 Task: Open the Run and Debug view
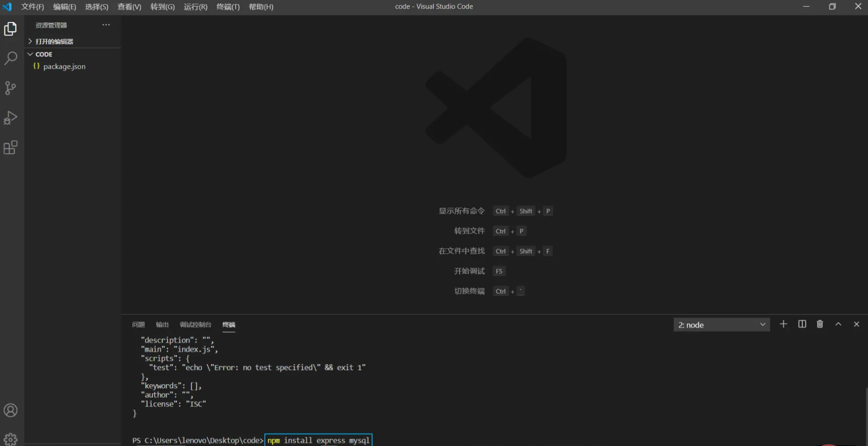coord(10,118)
